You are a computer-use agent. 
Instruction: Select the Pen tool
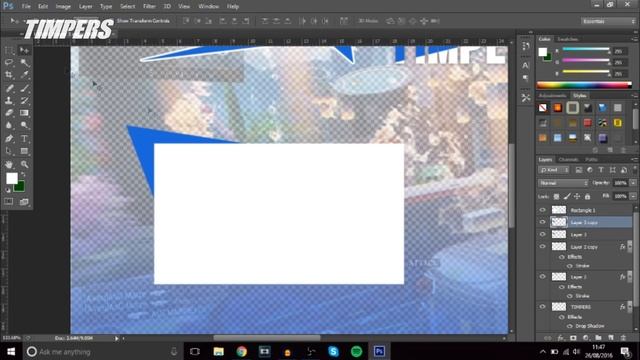(x=9, y=139)
